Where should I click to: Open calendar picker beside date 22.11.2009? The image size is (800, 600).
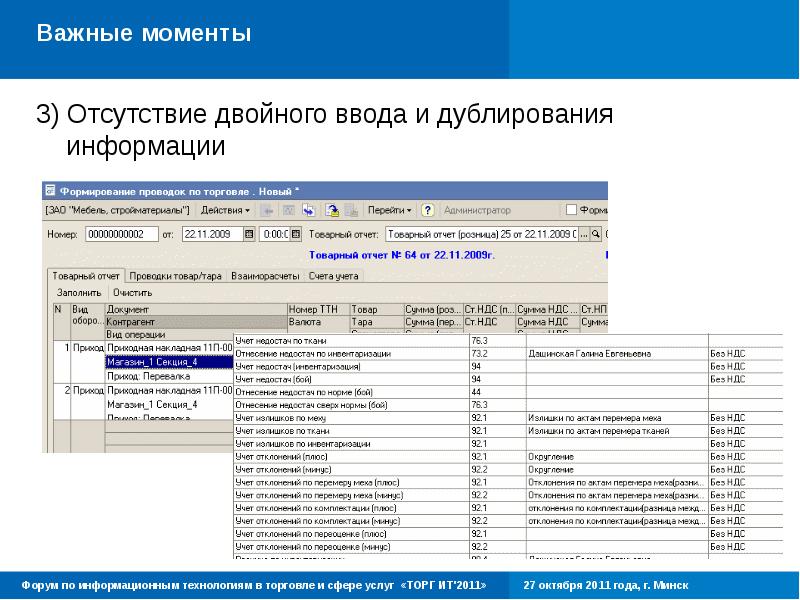click(249, 232)
